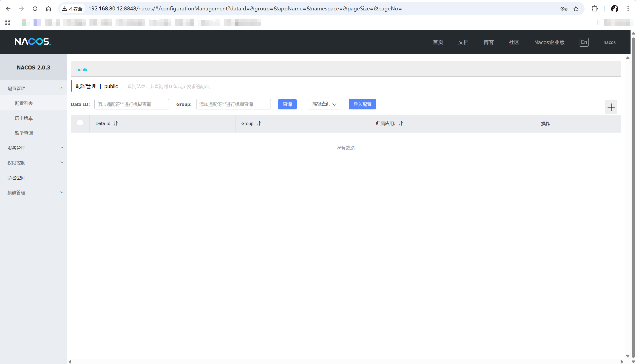Viewport: 636px width, 364px height.
Task: Focus the Data ID search input field
Action: point(131,104)
